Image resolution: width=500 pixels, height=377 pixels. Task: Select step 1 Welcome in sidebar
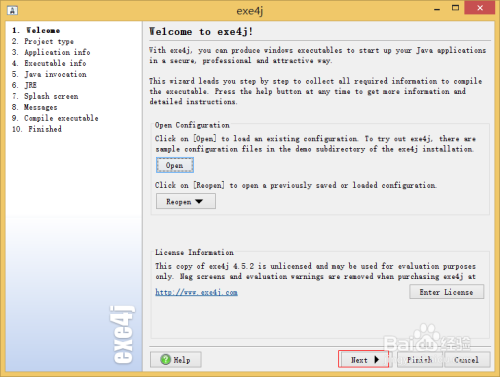tap(36, 30)
